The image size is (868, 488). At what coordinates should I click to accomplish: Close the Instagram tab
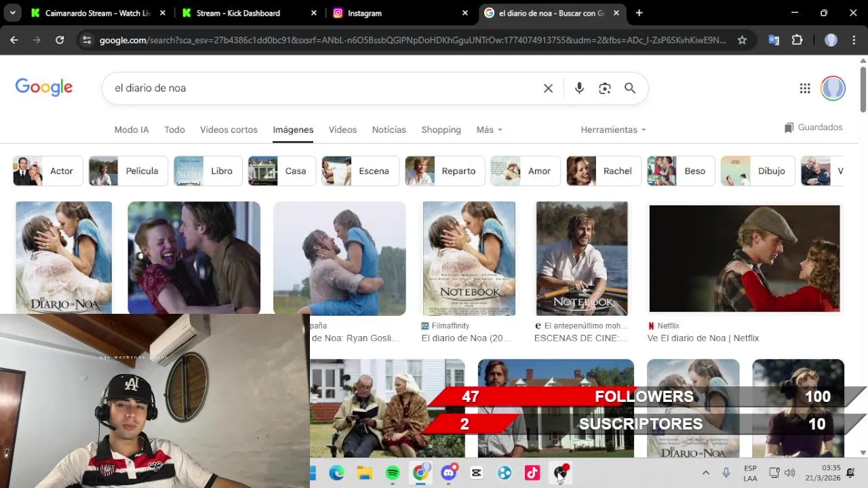465,13
